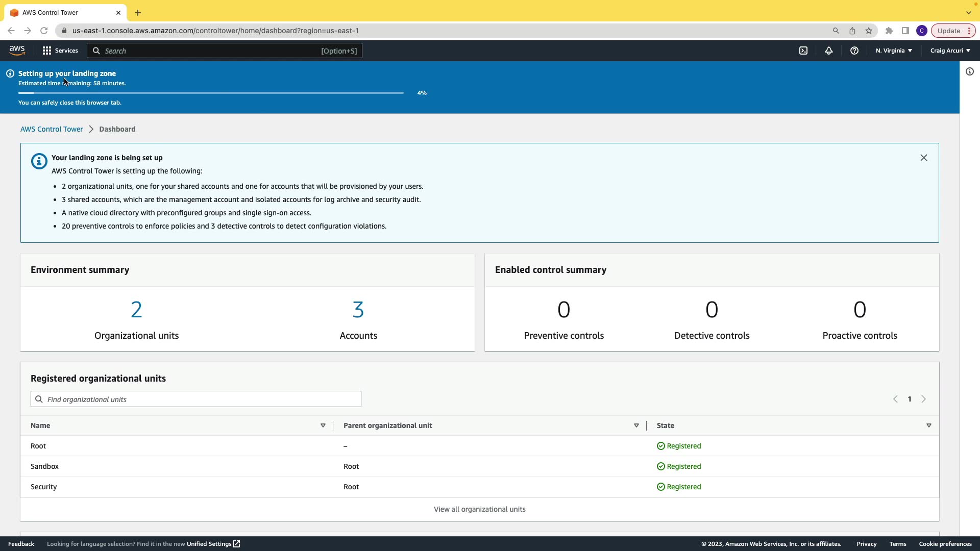Dismiss the landing zone setup notice
980x551 pixels.
tap(924, 158)
